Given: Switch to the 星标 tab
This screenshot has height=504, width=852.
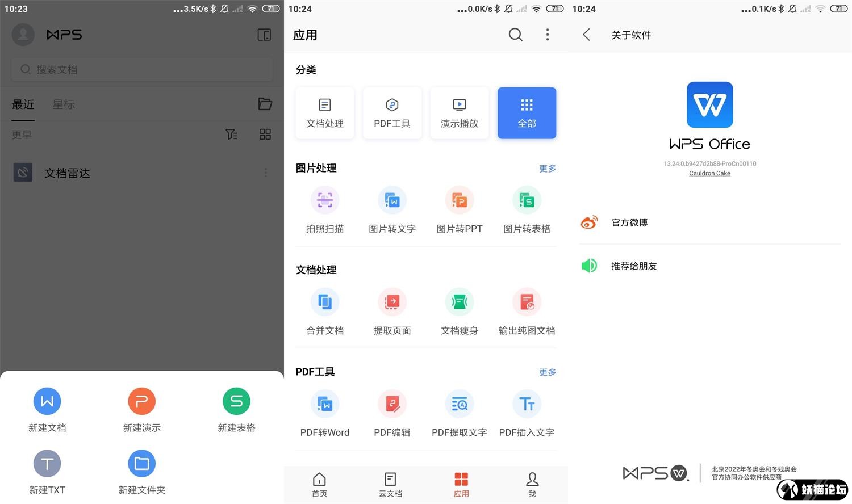Looking at the screenshot, I should point(64,104).
